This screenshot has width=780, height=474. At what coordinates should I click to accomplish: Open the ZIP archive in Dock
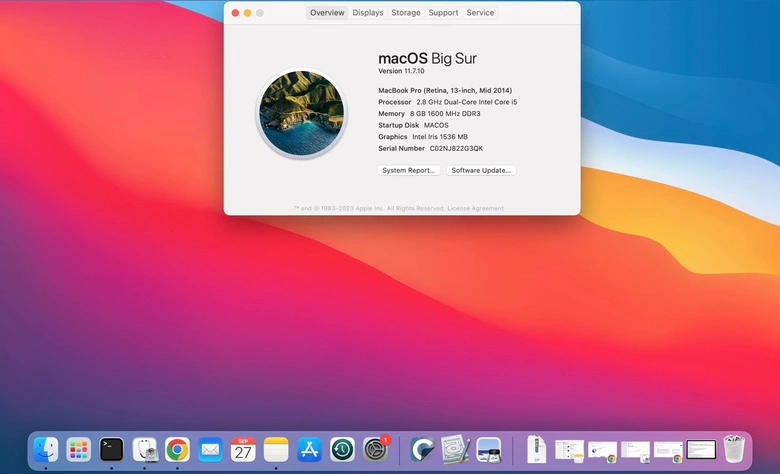click(x=536, y=449)
